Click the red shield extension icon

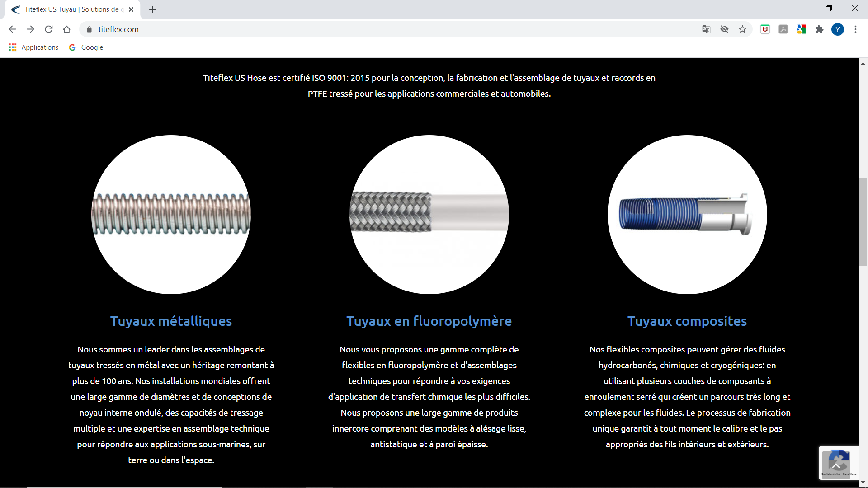tap(765, 29)
